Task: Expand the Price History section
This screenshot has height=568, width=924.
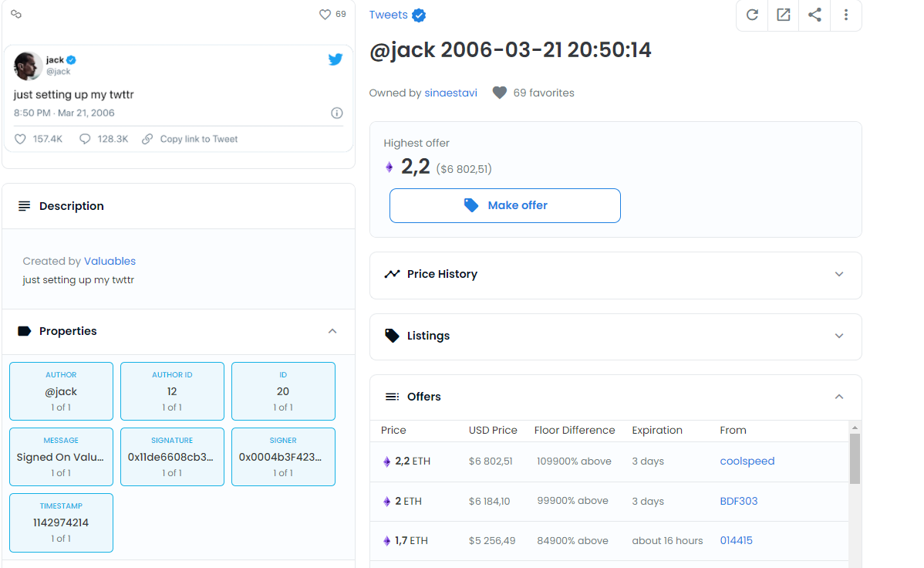Action: [615, 274]
